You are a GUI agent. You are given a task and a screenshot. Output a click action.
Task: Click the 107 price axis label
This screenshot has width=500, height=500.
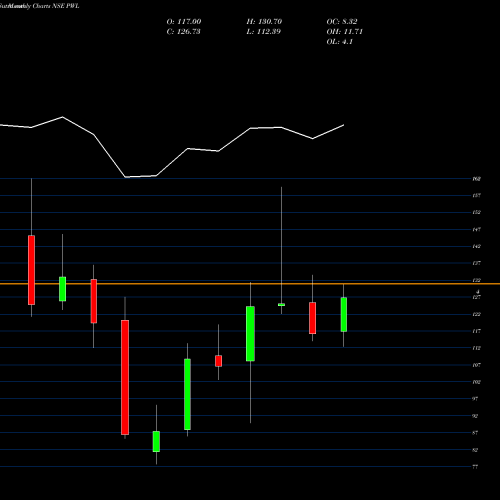(477, 365)
